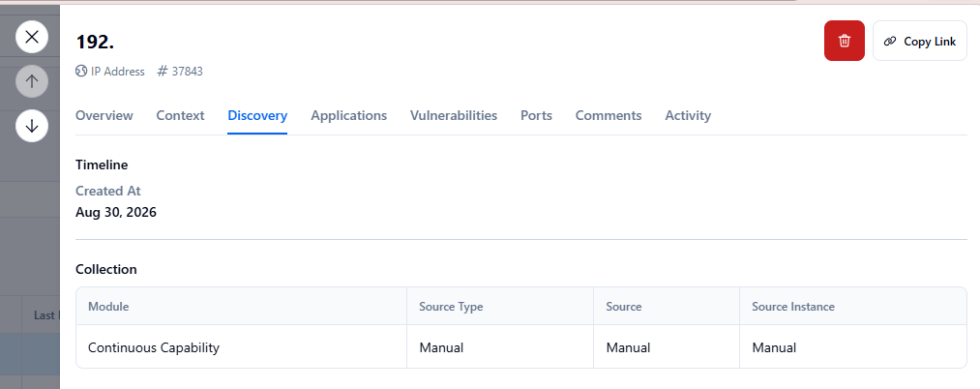The image size is (980, 389).
Task: Click the IP Address type label
Action: point(117,72)
